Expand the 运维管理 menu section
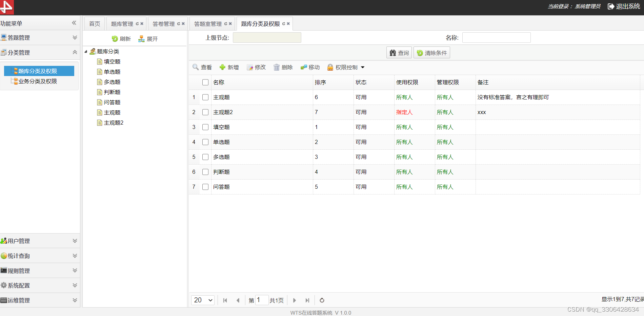Image resolution: width=644 pixels, height=316 pixels. pos(75,300)
